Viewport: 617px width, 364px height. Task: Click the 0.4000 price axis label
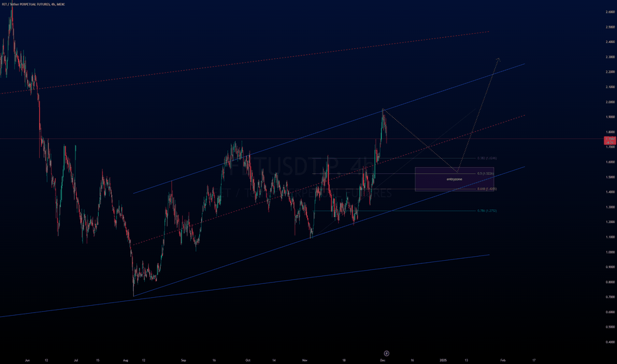coord(610,342)
